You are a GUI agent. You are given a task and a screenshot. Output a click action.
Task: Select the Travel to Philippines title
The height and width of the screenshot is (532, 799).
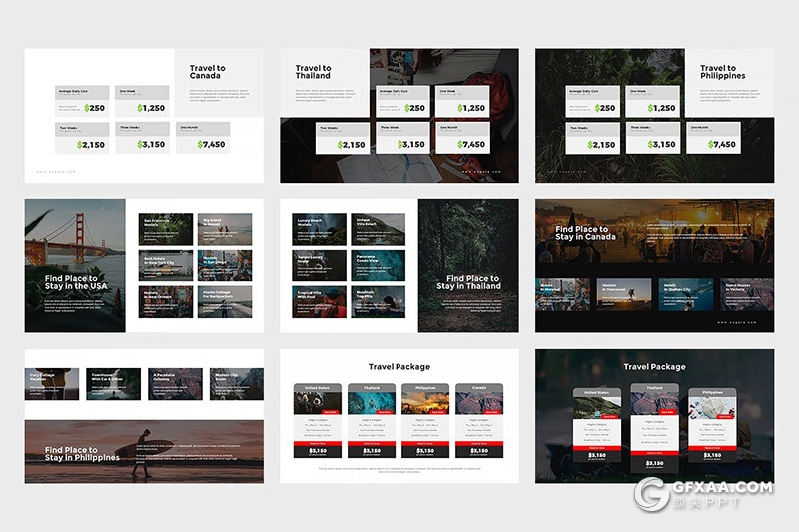722,72
